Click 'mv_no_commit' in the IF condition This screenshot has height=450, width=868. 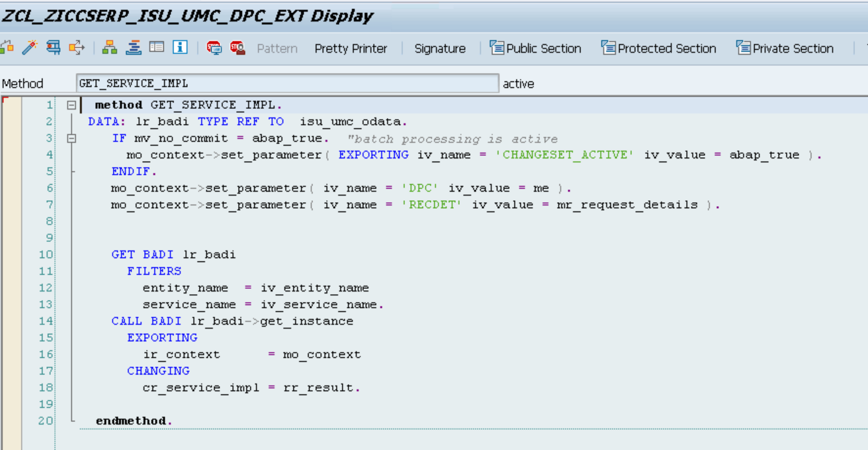tap(181, 138)
